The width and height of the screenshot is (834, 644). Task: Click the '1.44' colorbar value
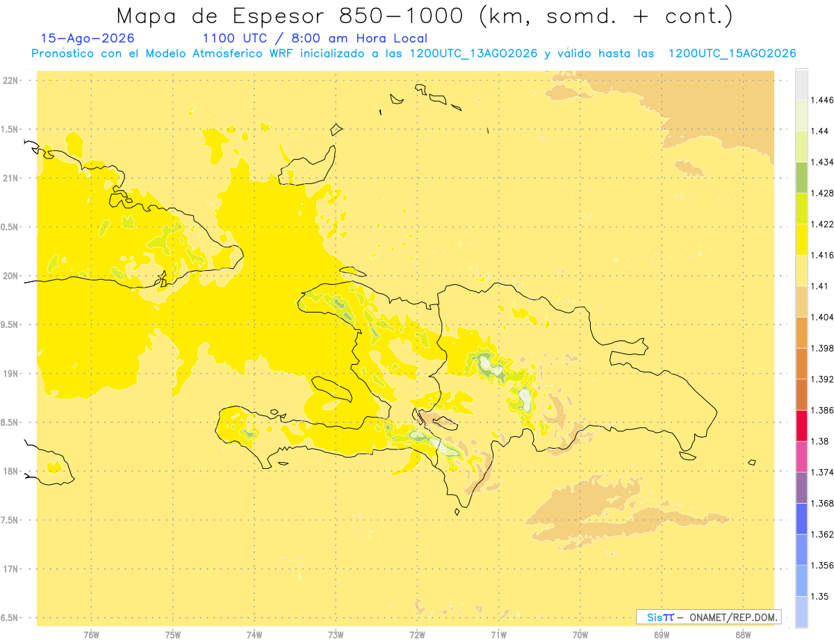pyautogui.click(x=821, y=131)
